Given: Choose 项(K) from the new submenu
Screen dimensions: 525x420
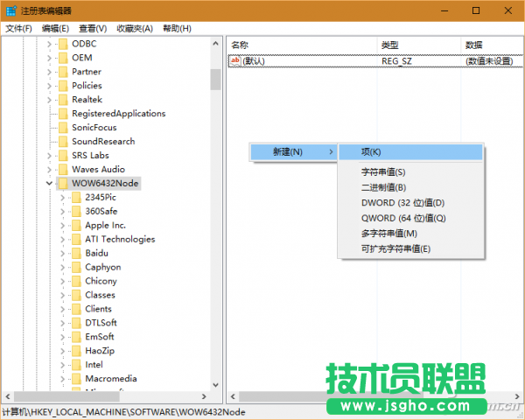Looking at the screenshot, I should pyautogui.click(x=371, y=152).
